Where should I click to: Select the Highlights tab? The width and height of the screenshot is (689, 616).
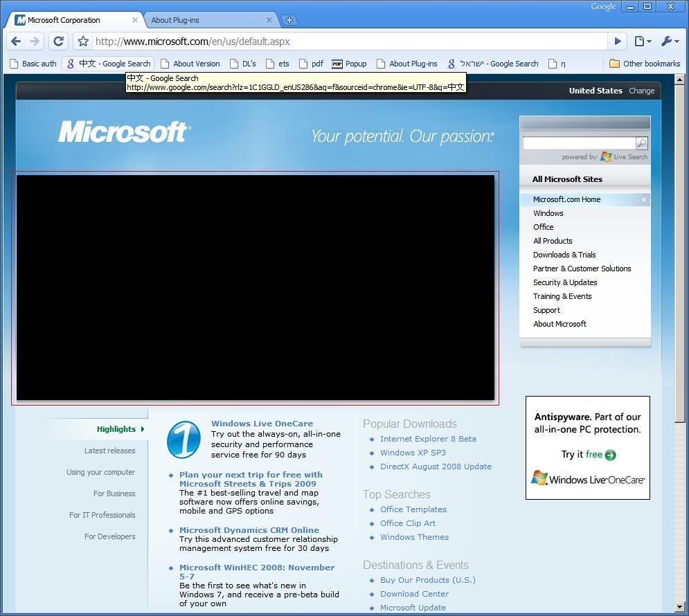116,429
